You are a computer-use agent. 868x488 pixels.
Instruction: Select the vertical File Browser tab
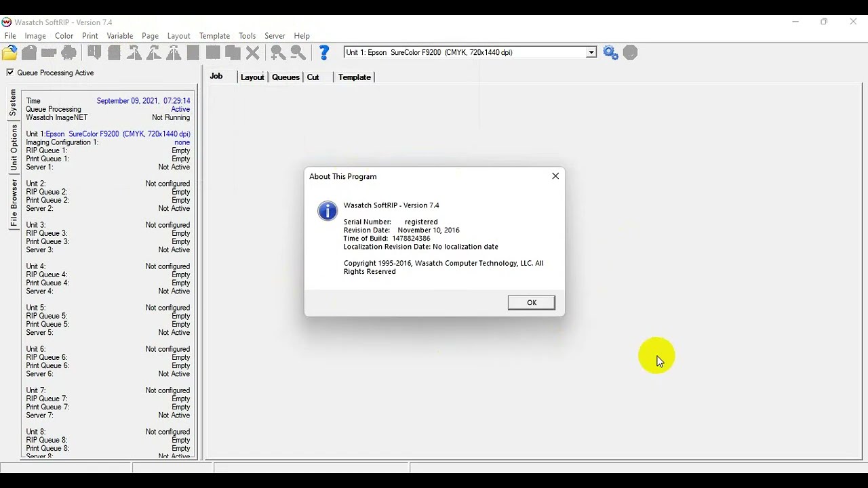click(13, 203)
